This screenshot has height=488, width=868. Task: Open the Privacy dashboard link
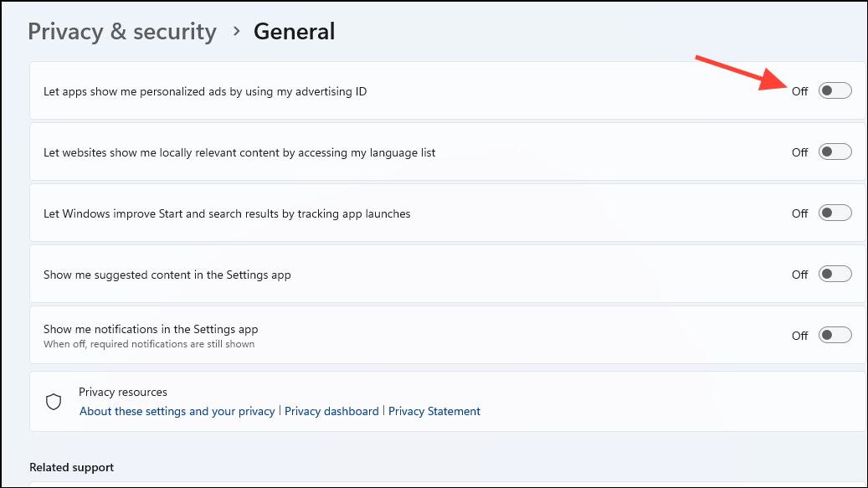[331, 411]
